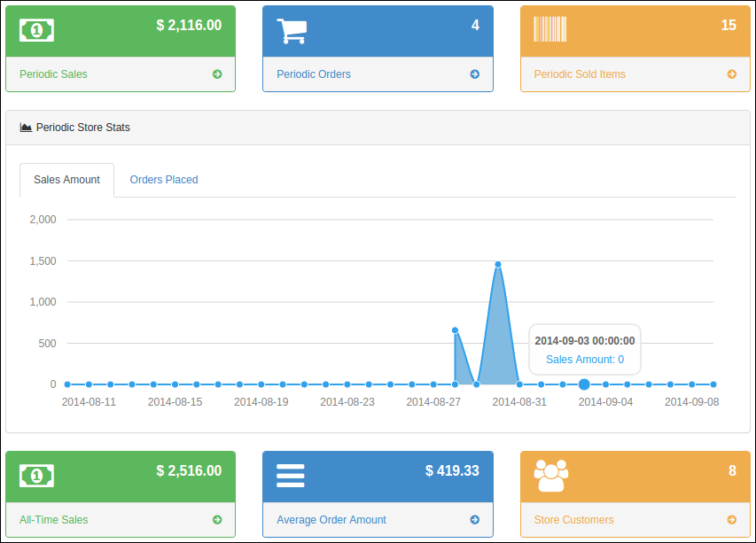
Task: Click the blue arrow icon in Periodic Orders
Action: pyautogui.click(x=475, y=74)
